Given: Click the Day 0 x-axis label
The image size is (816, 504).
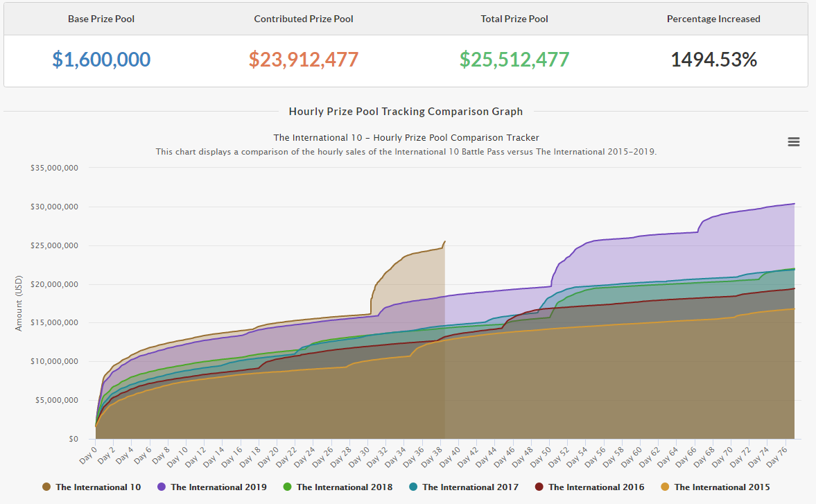Looking at the screenshot, I should coord(88,455).
